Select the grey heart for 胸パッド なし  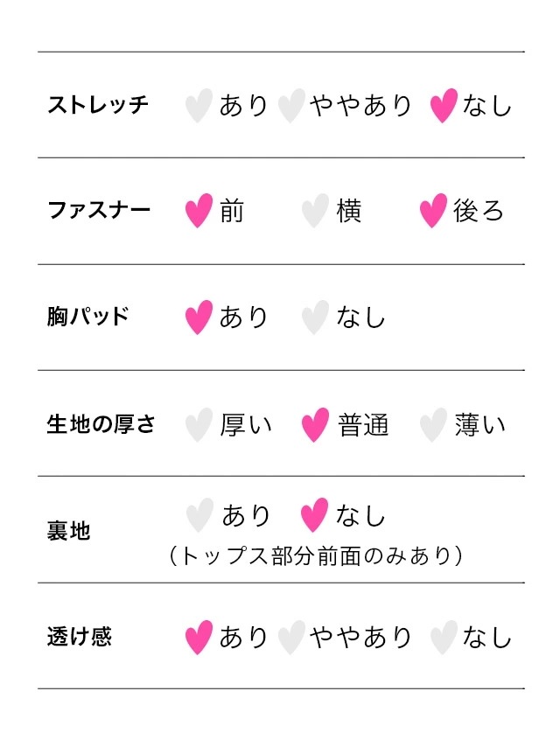click(x=316, y=318)
